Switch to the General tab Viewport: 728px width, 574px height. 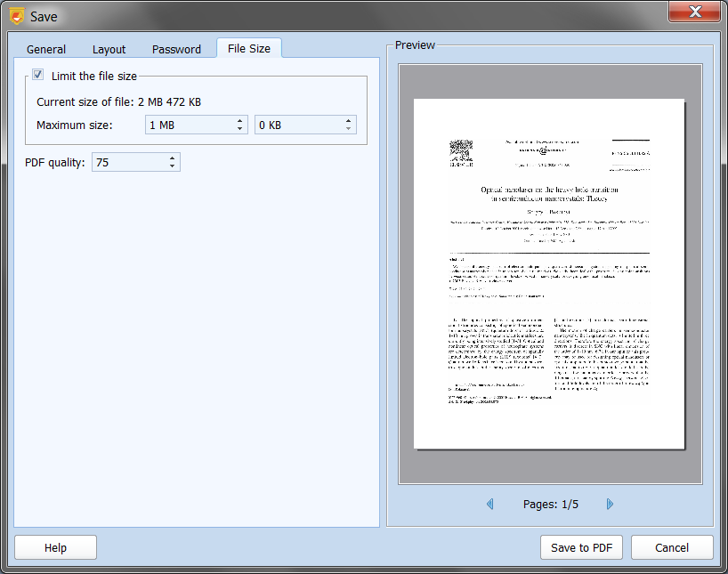(x=46, y=49)
